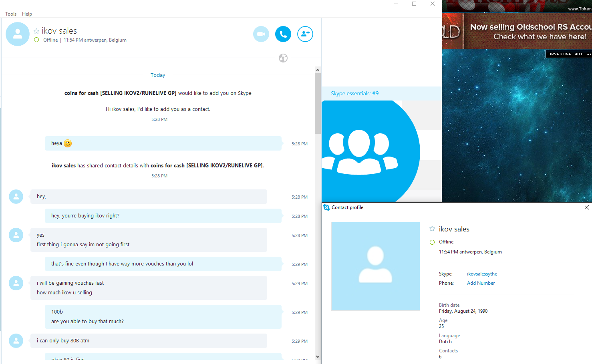
Task: Open the ikovsalessythe Skype name link
Action: tap(482, 274)
